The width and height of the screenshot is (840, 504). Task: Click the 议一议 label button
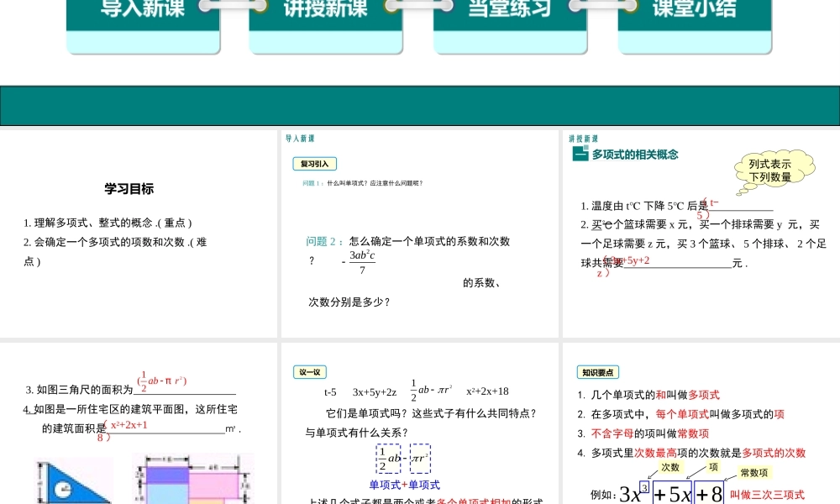[x=310, y=372]
